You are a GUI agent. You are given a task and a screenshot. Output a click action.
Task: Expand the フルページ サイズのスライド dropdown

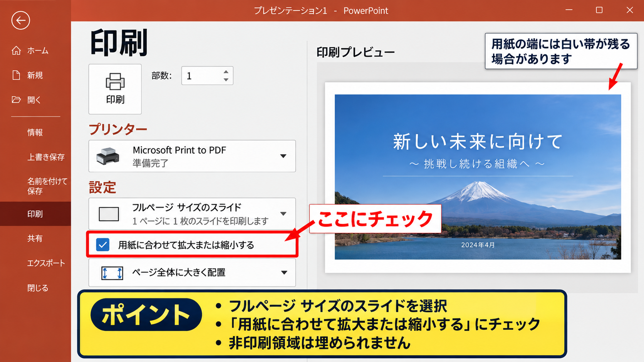point(283,214)
